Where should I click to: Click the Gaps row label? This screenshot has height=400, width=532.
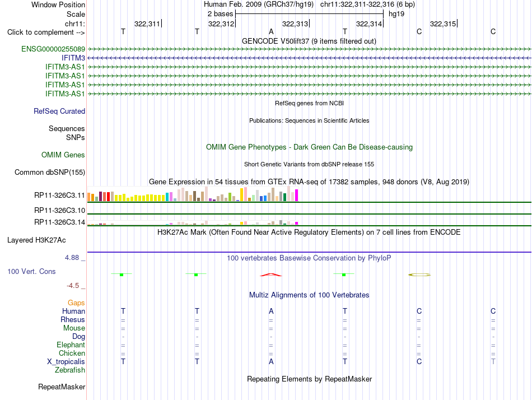coord(76,303)
